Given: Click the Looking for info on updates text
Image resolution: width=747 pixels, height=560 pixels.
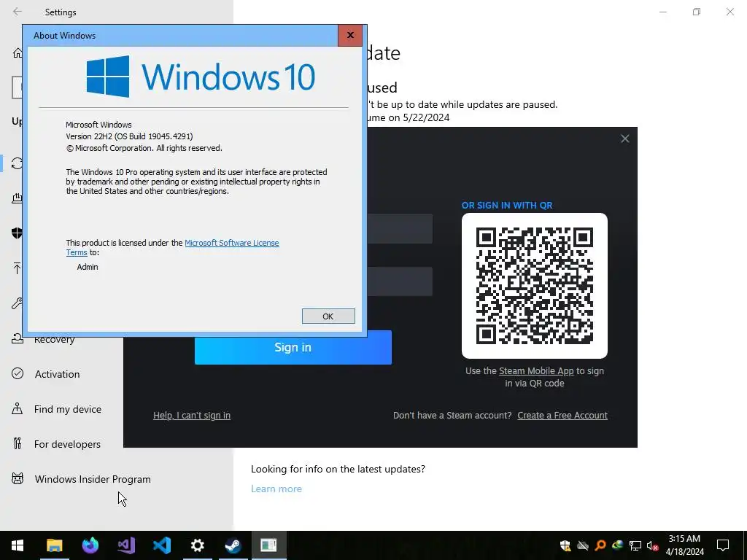Looking at the screenshot, I should click(338, 469).
